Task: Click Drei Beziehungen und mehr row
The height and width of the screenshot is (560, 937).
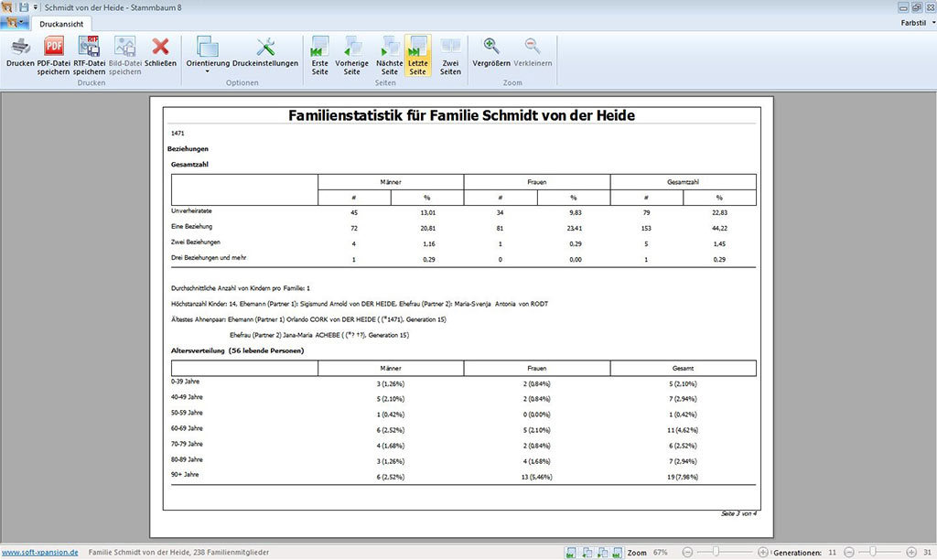Action: point(209,258)
